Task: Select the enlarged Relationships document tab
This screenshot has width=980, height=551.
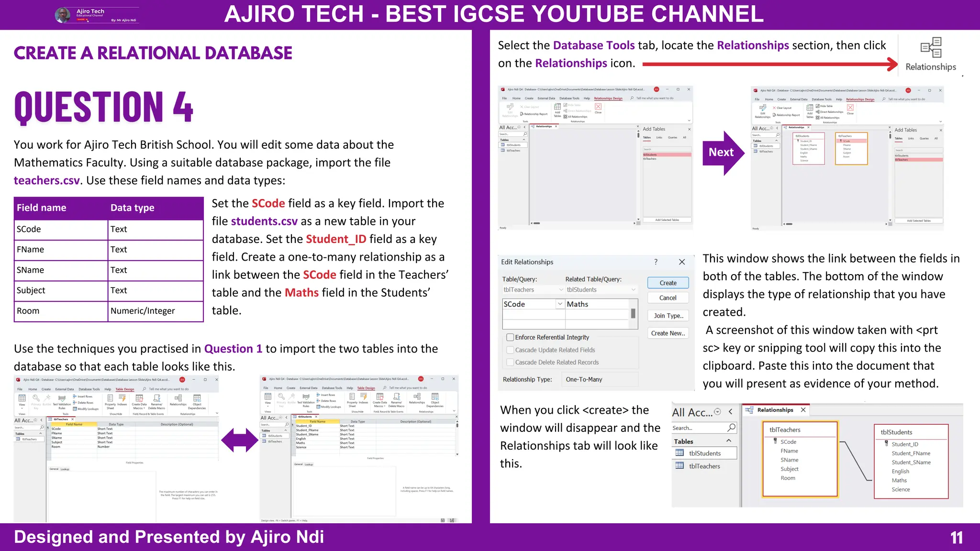Action: tap(775, 410)
